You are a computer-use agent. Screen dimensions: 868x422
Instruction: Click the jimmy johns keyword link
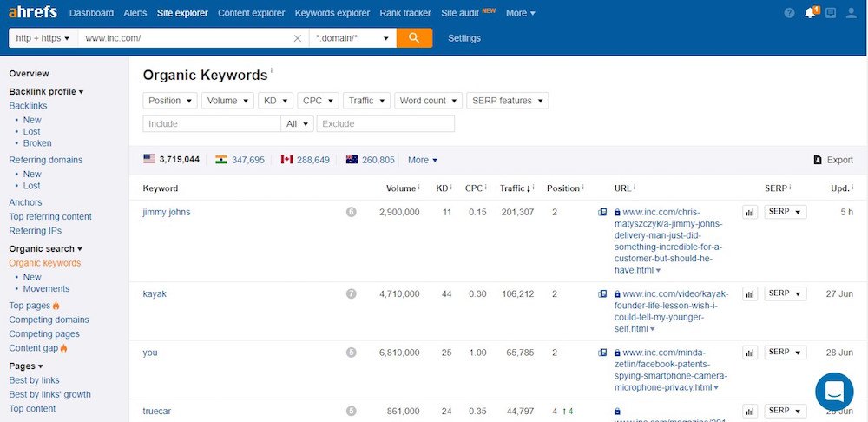click(x=166, y=212)
